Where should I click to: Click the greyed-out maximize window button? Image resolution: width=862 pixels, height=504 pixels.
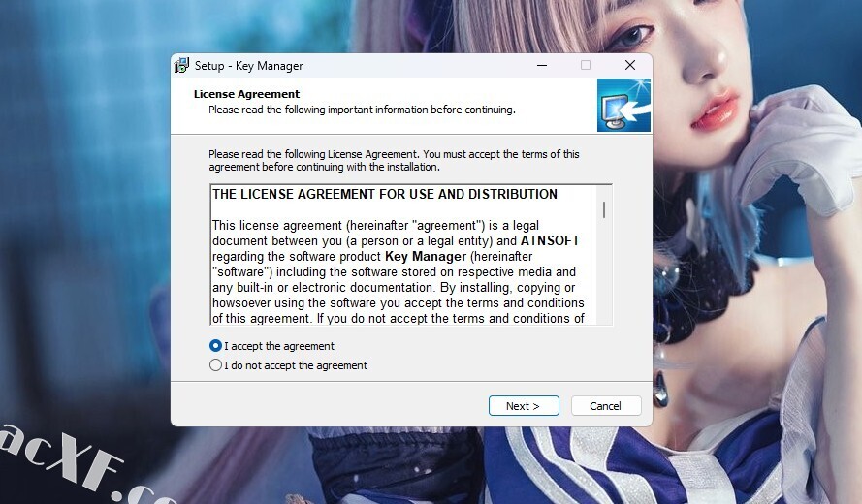[x=586, y=65]
